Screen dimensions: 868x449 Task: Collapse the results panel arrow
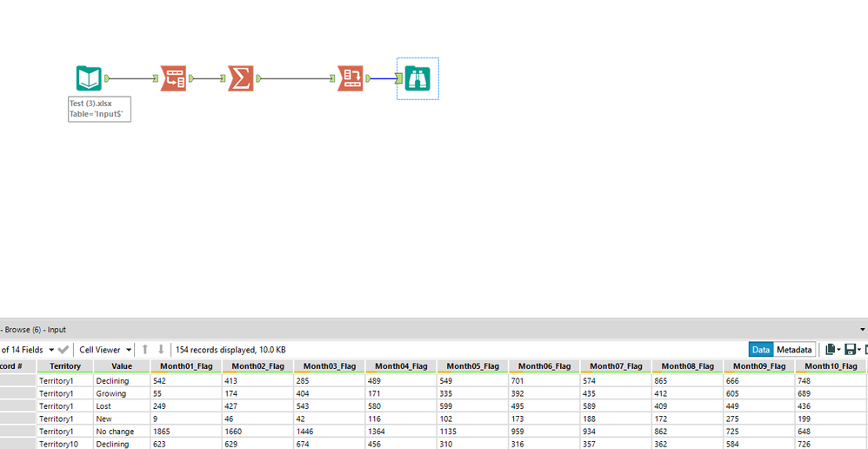[863, 330]
